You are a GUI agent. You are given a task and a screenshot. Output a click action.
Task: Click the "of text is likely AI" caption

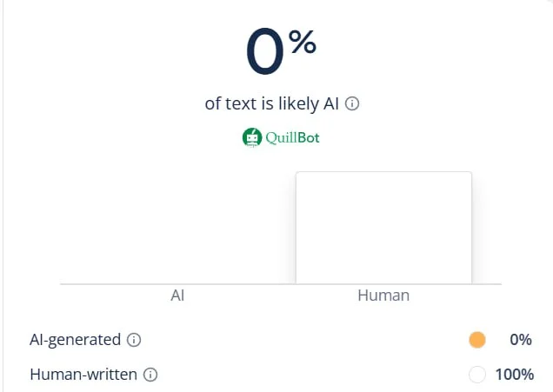(271, 103)
